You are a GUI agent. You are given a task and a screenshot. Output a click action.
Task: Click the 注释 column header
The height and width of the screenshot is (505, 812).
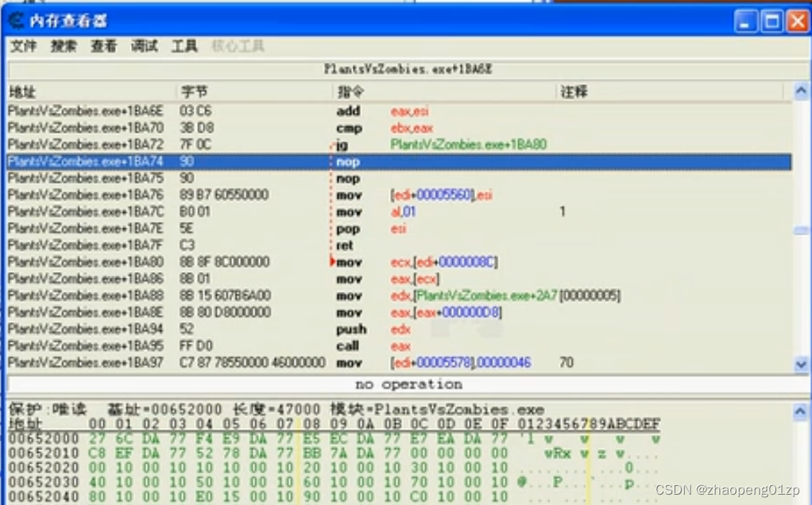point(671,91)
